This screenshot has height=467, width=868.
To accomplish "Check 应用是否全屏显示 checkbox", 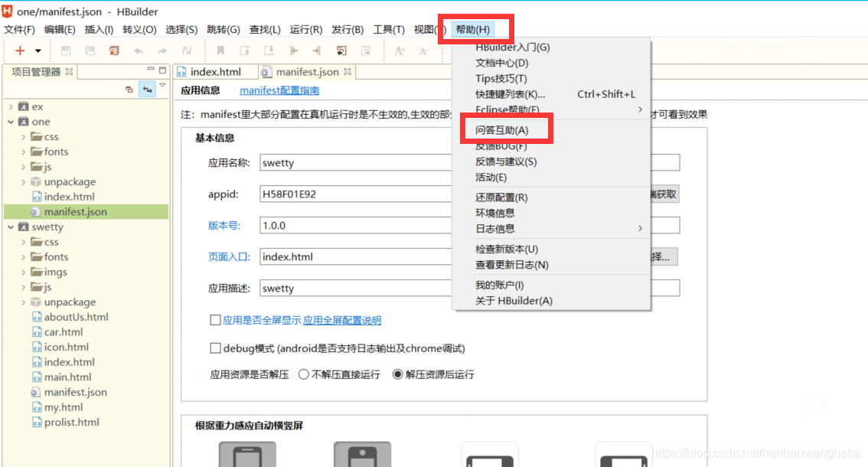I will pyautogui.click(x=215, y=320).
